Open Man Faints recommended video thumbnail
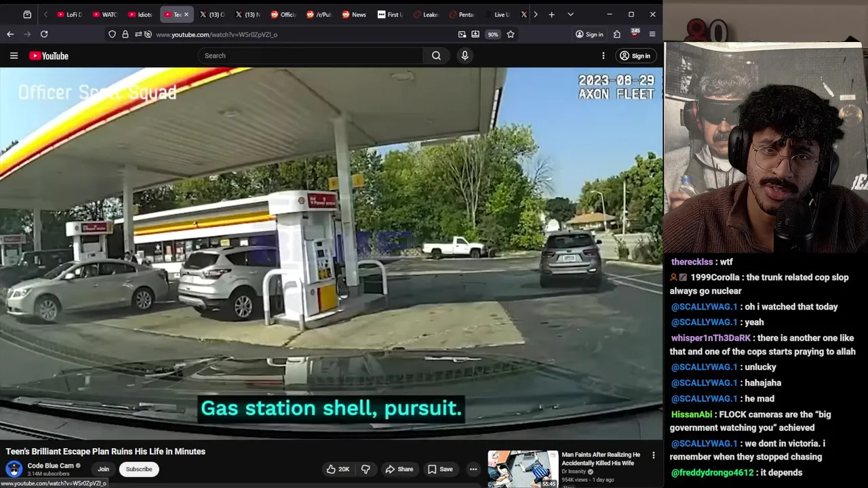The height and width of the screenshot is (488, 868). tap(523, 469)
